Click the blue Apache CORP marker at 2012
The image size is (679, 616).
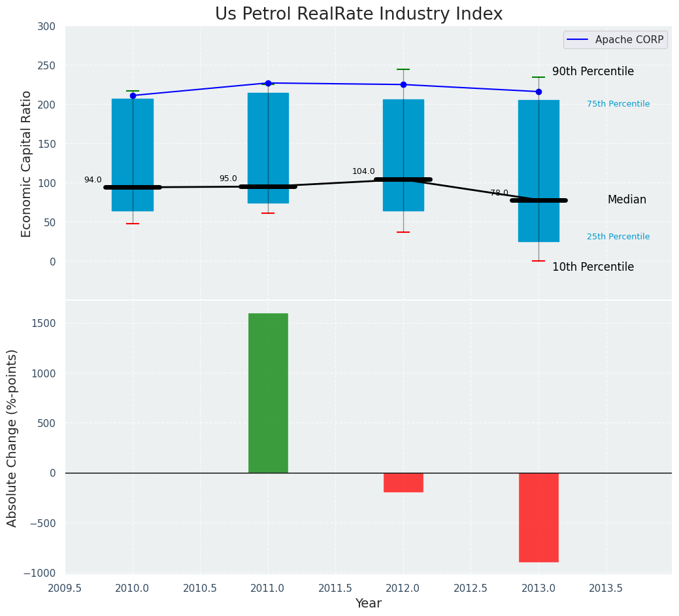click(x=403, y=84)
